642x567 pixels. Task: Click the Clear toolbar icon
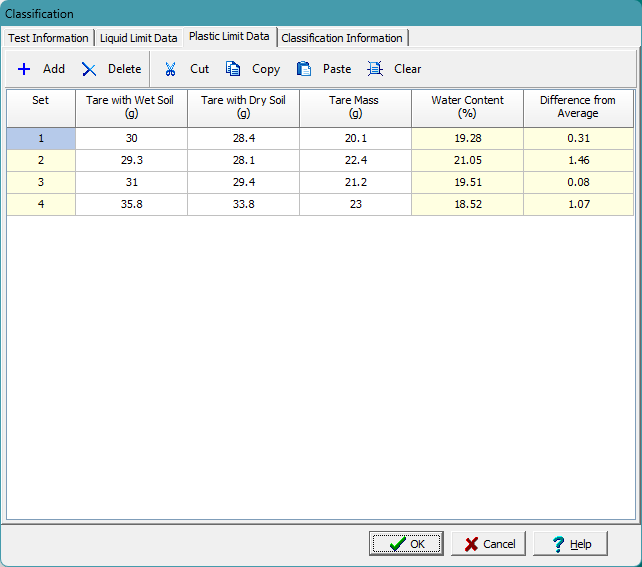tap(375, 69)
